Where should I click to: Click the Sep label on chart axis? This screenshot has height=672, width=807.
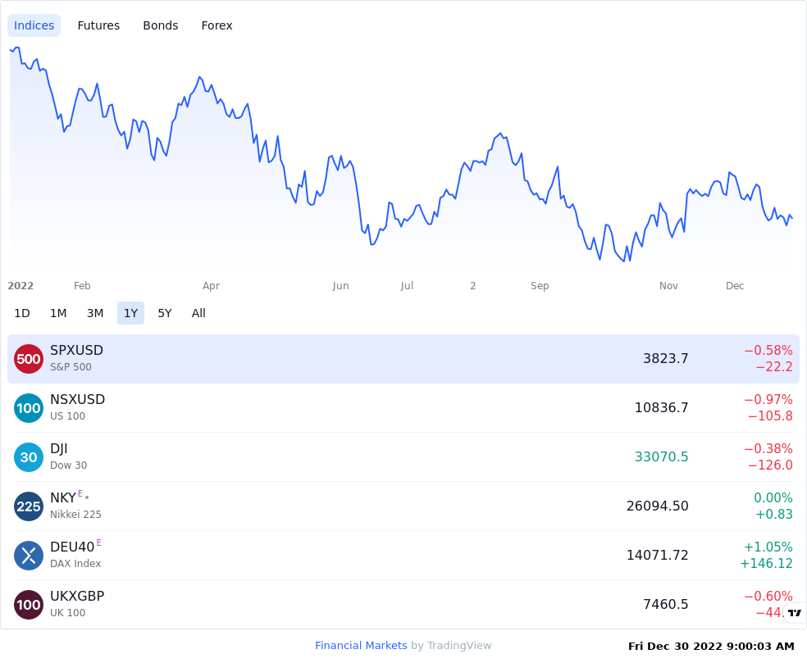click(540, 286)
